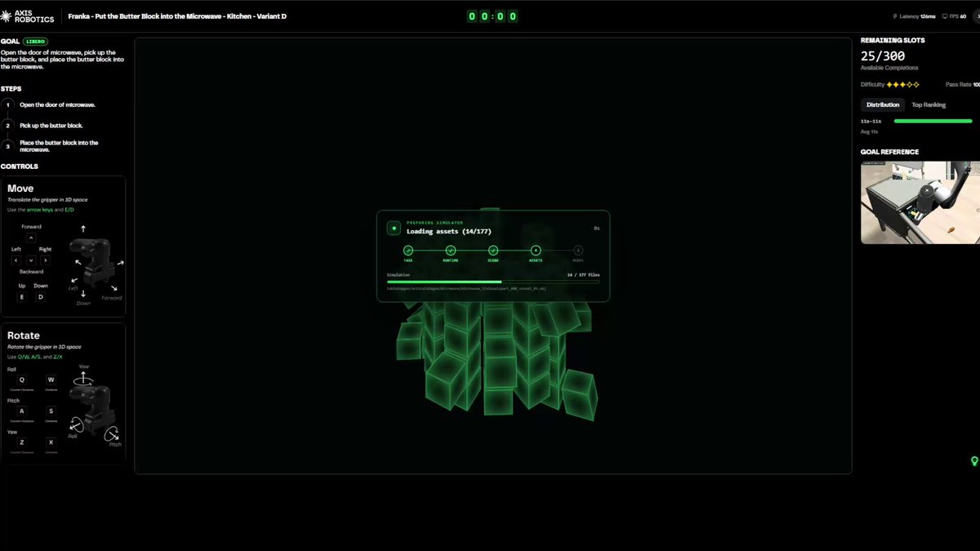Click the Assets step number circle
The width and height of the screenshot is (980, 551).
coord(536,251)
